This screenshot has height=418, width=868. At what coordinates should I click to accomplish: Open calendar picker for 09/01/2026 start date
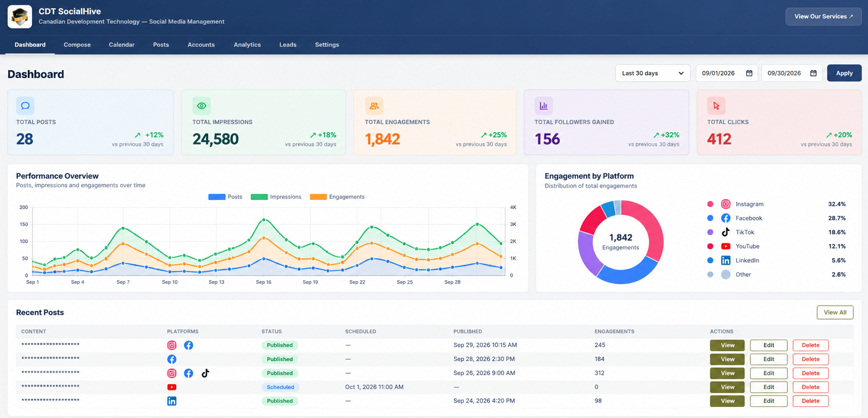click(749, 74)
